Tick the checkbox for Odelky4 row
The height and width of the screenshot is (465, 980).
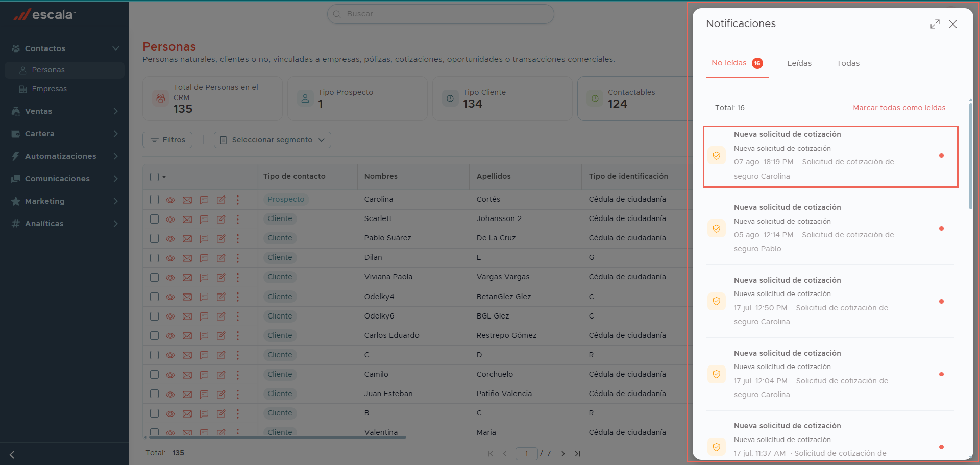point(155,297)
